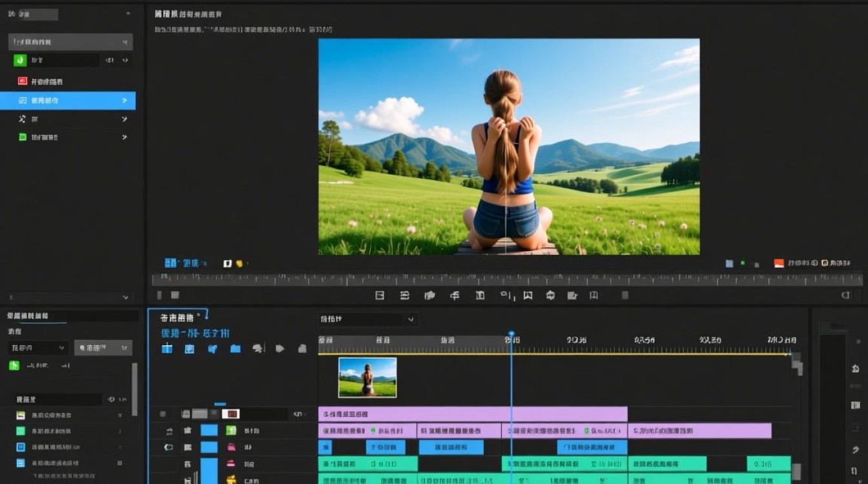Click the blue playhead marker on the timeline ruler
Screen dimensions: 868x484
click(511, 335)
